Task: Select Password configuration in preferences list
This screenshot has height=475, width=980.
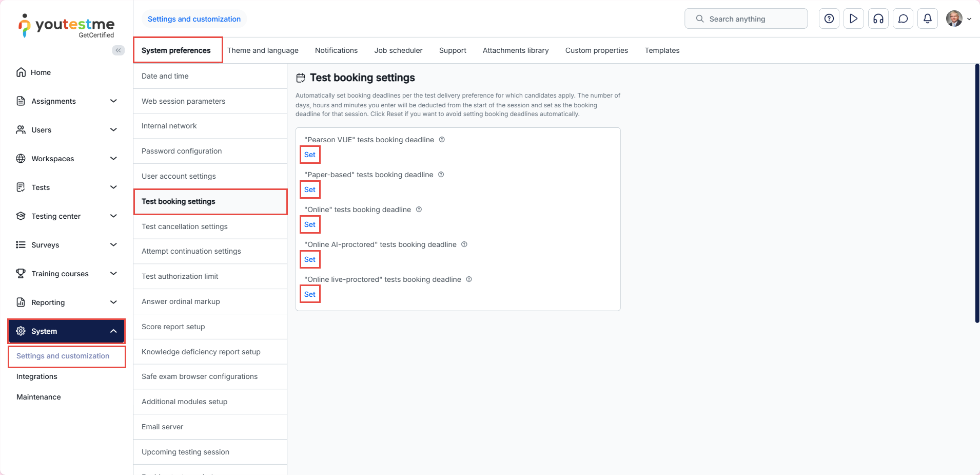Action: pyautogui.click(x=182, y=151)
